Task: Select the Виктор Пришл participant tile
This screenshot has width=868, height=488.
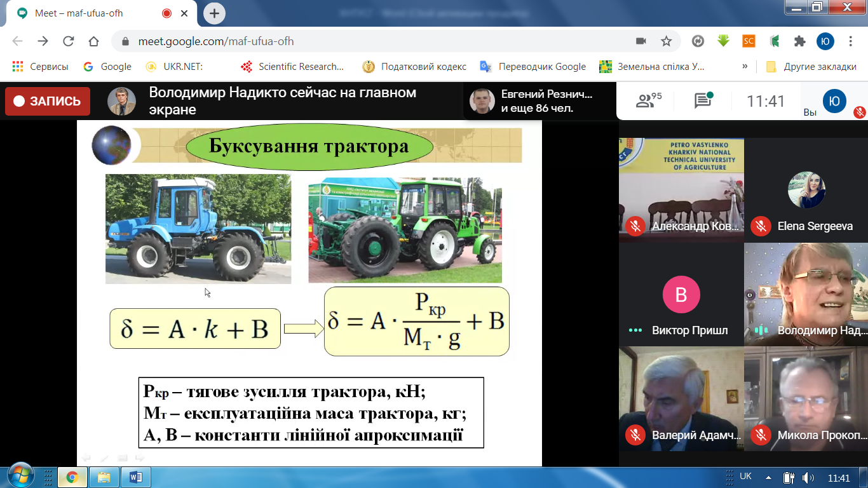Action: [x=682, y=295]
